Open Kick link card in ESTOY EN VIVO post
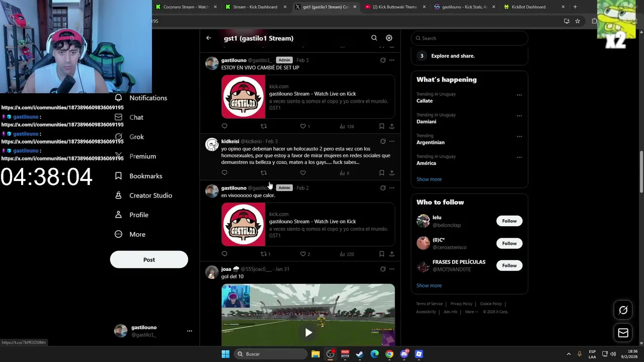The image size is (644, 362). 308,97
